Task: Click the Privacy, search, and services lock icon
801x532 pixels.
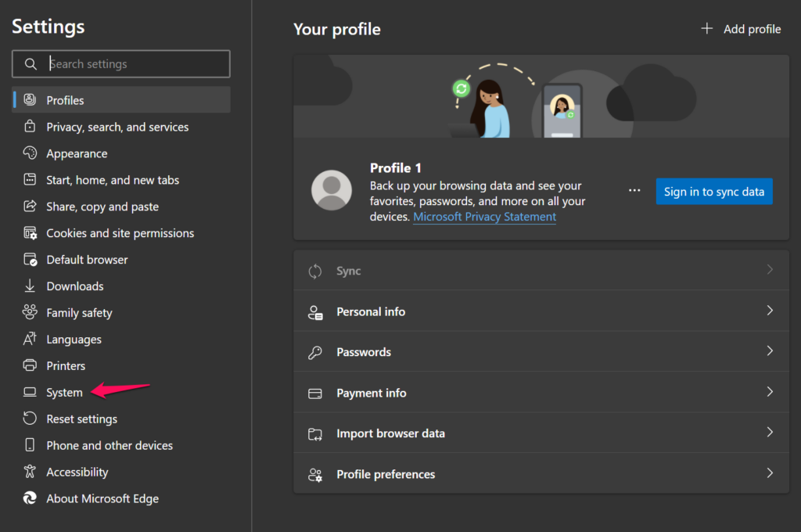Action: (x=31, y=126)
